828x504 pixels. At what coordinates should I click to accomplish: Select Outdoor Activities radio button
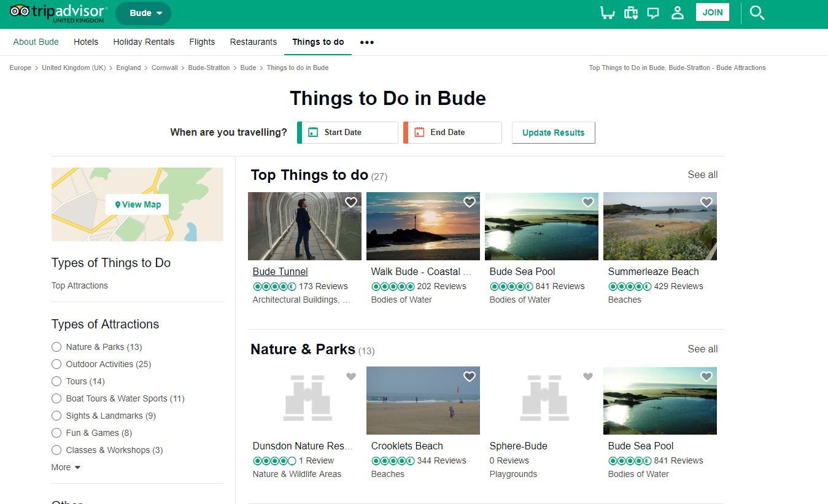(x=56, y=364)
